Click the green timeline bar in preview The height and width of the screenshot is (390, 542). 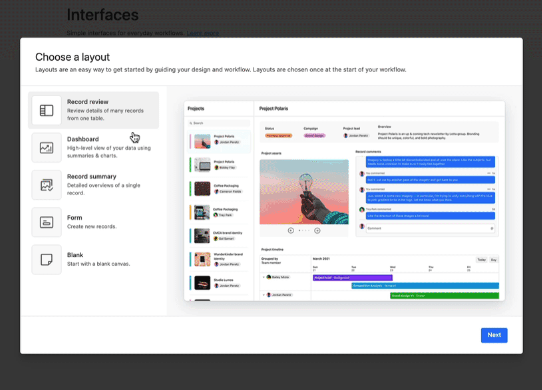click(445, 296)
